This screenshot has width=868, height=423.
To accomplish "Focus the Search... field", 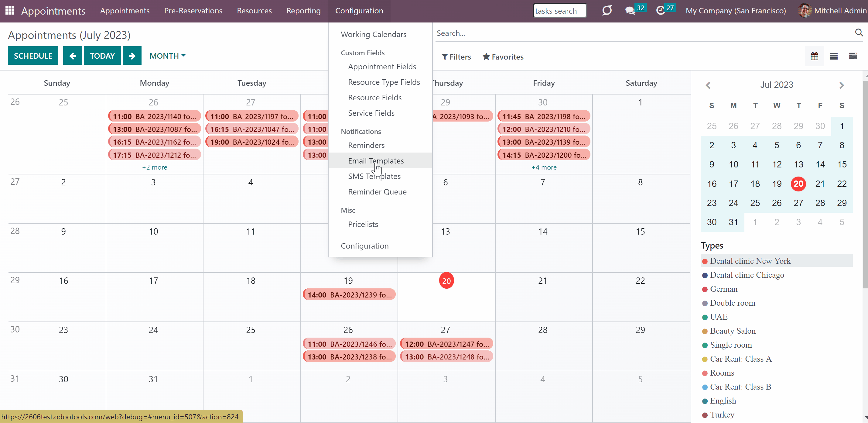I will pyautogui.click(x=644, y=33).
